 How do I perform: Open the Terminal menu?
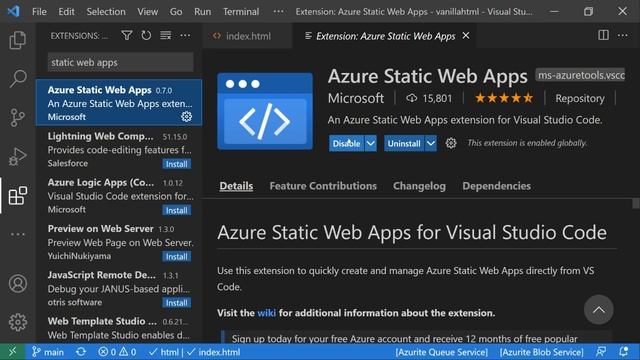[241, 11]
